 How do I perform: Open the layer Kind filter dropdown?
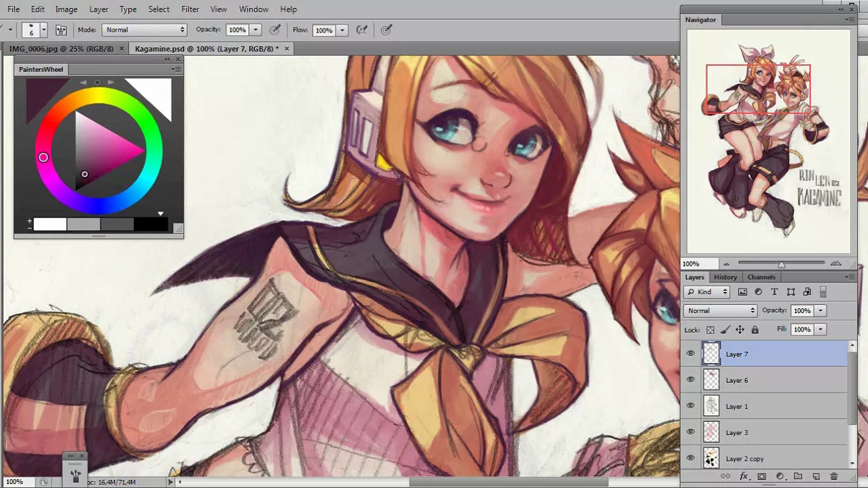pyautogui.click(x=707, y=292)
